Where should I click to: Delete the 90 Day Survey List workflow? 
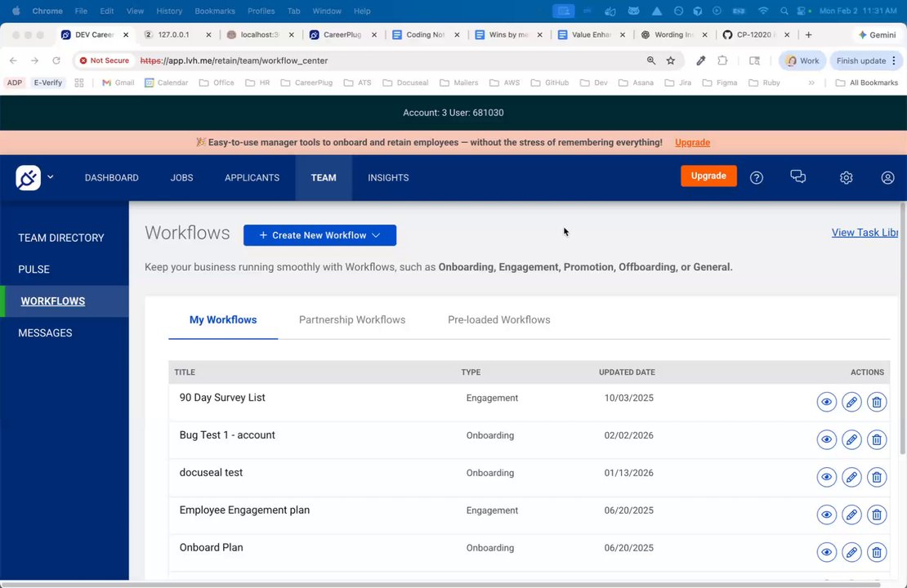click(x=876, y=402)
